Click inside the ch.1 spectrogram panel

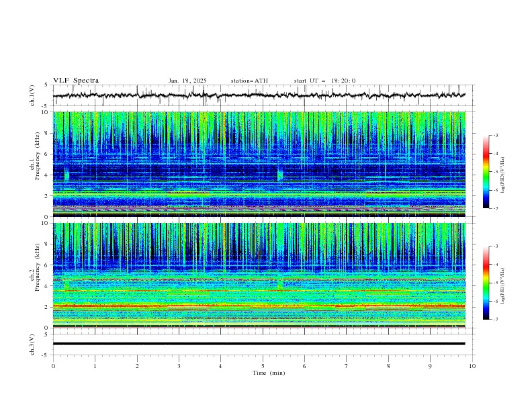point(259,164)
